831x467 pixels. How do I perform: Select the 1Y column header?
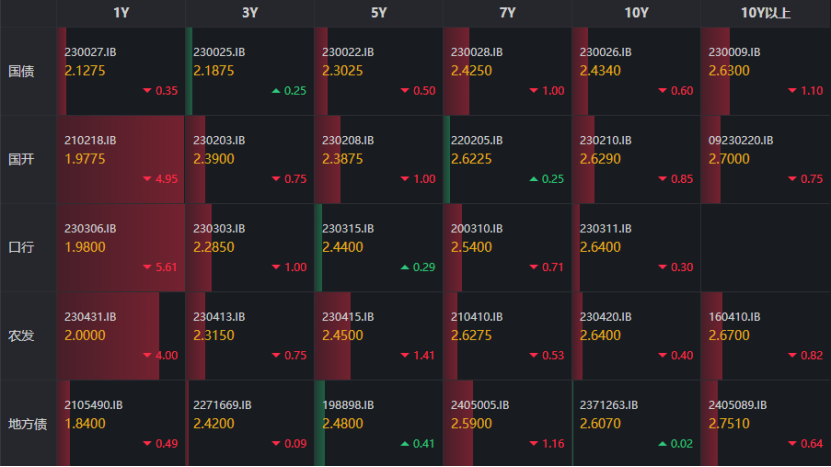pos(121,13)
